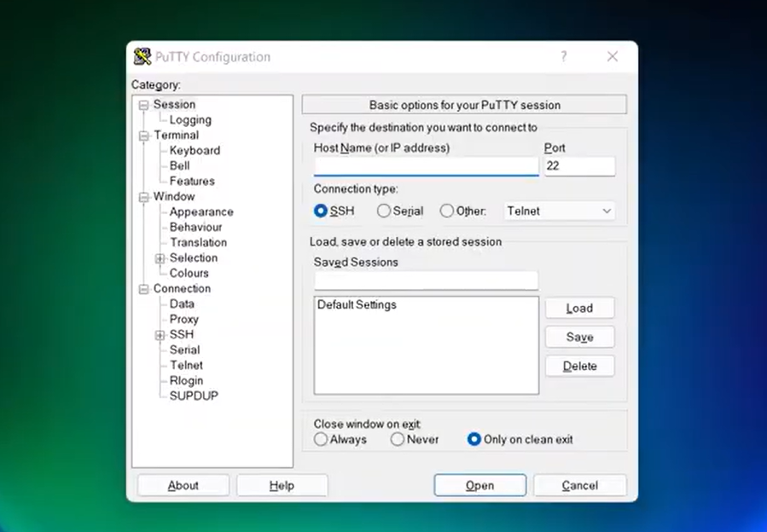
Task: Click the Save session button
Action: [579, 338]
